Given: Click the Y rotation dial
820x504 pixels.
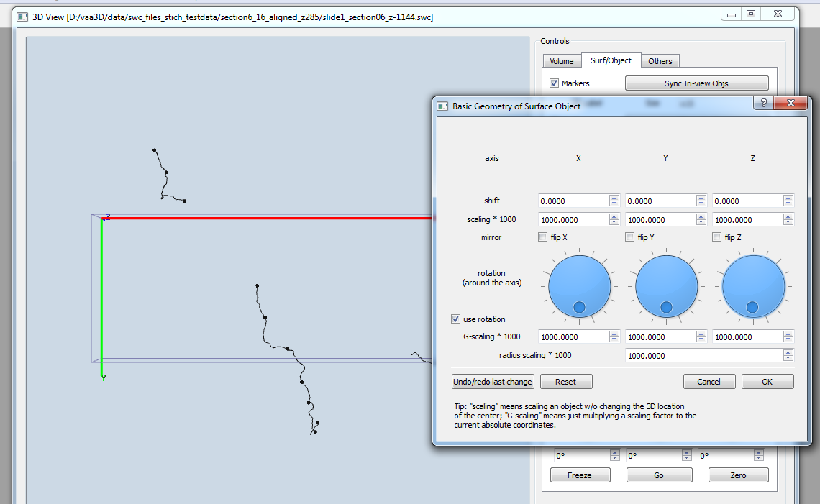Looking at the screenshot, I should point(666,288).
